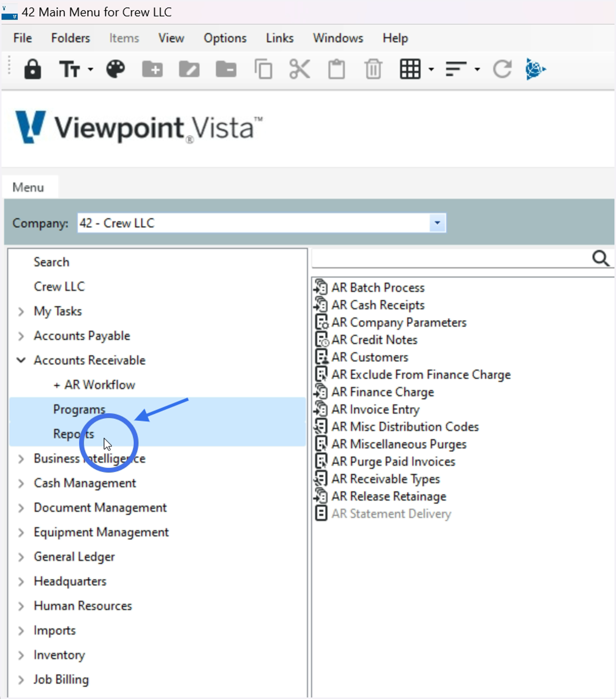Click the magnifier search icon
616x699 pixels.
coord(601,258)
